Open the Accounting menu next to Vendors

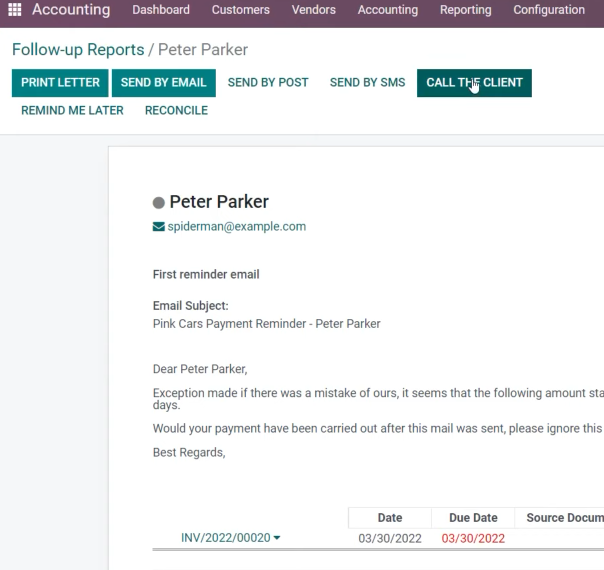[388, 10]
